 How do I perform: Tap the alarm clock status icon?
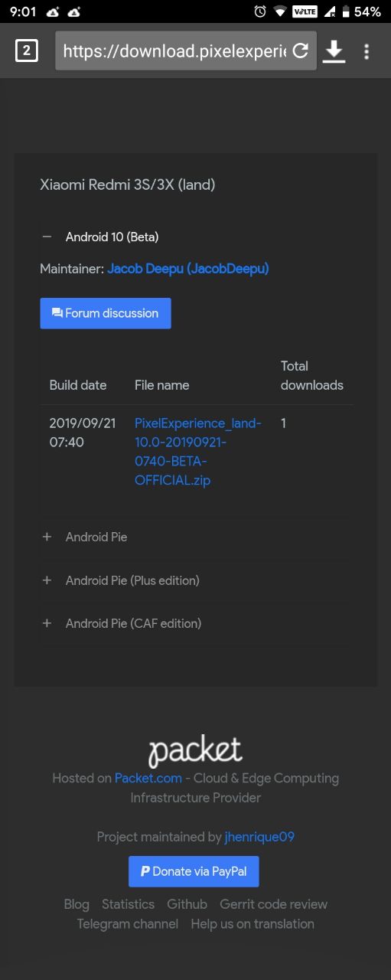pos(260,11)
